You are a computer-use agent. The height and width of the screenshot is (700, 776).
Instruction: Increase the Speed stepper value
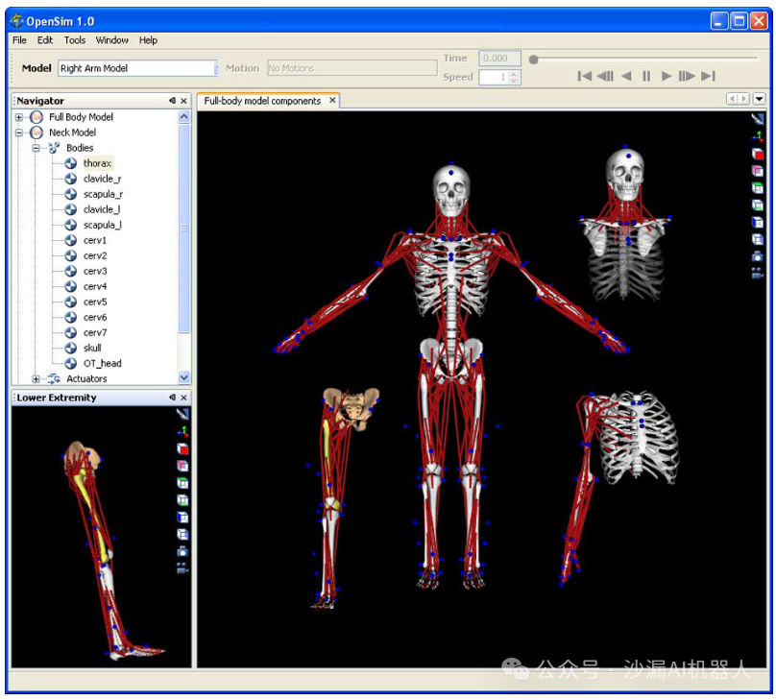tap(514, 74)
